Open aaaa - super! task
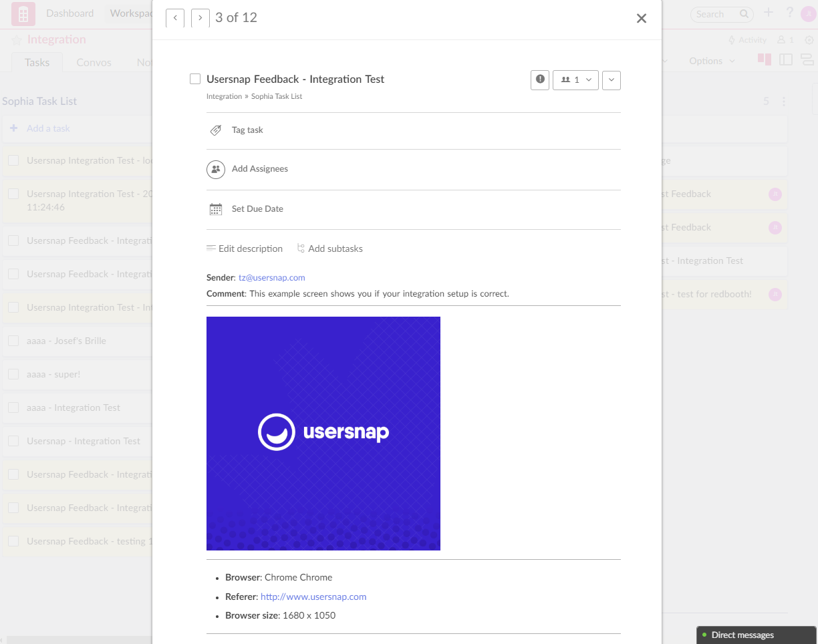 [53, 374]
